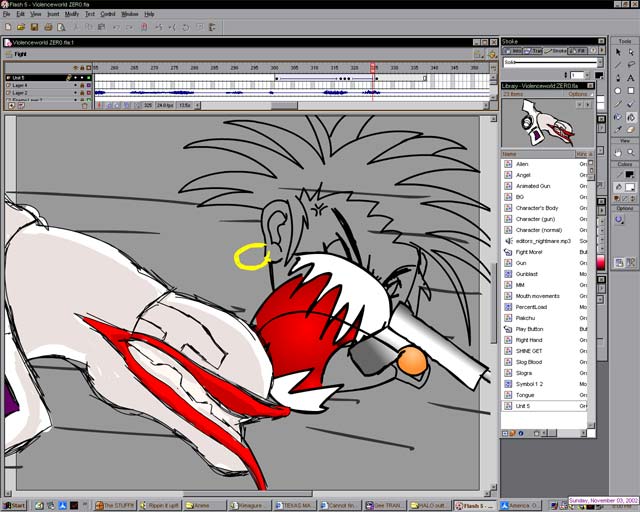This screenshot has width=640, height=512.
Task: Select the Oval tool
Action: pyautogui.click(x=618, y=91)
